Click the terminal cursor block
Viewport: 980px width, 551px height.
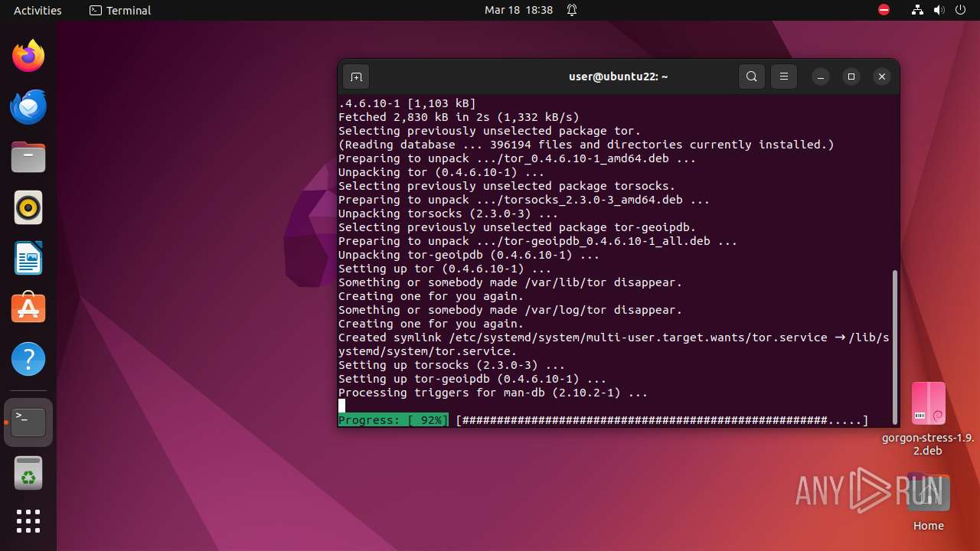pyautogui.click(x=341, y=406)
